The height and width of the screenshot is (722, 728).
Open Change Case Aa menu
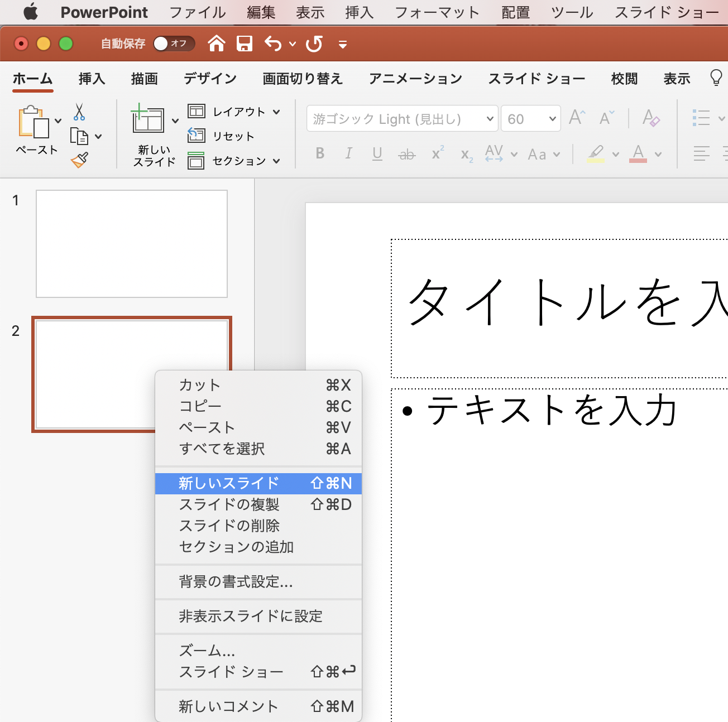click(544, 154)
